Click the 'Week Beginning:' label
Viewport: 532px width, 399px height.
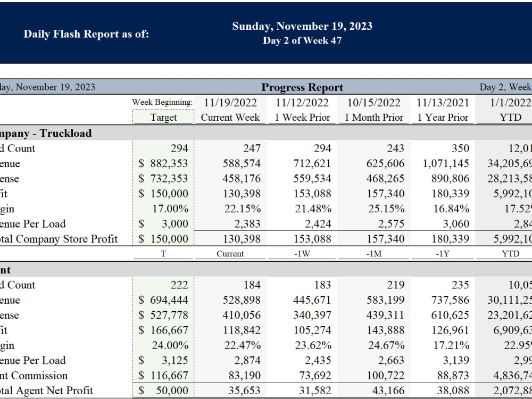click(x=162, y=102)
